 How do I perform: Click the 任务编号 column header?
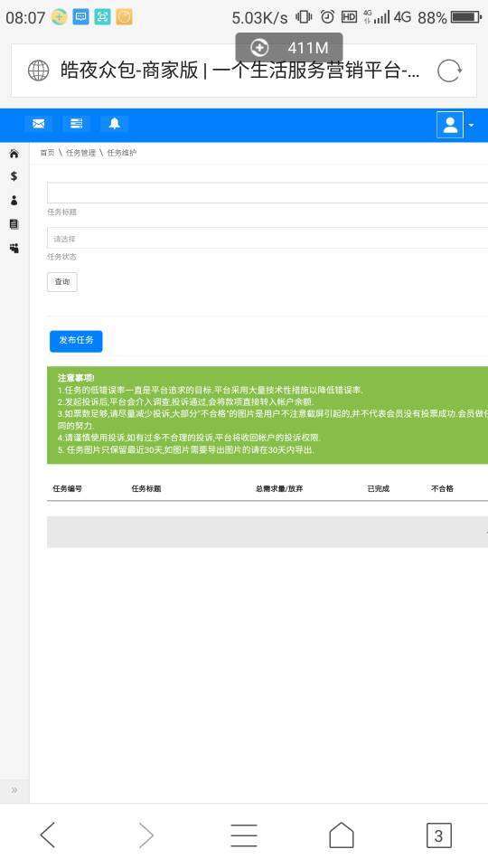[68, 488]
